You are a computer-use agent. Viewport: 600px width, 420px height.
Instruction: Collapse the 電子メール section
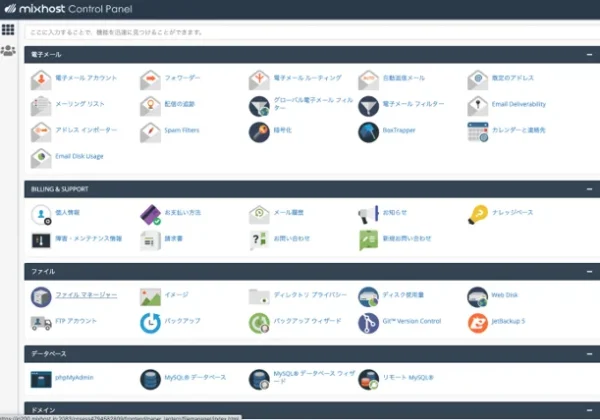[x=589, y=55]
